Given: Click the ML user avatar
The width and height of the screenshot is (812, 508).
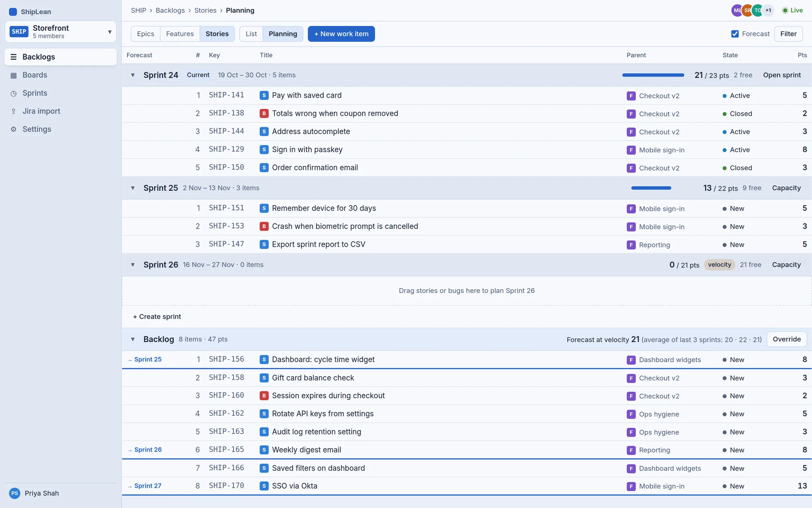Looking at the screenshot, I should tap(736, 11).
